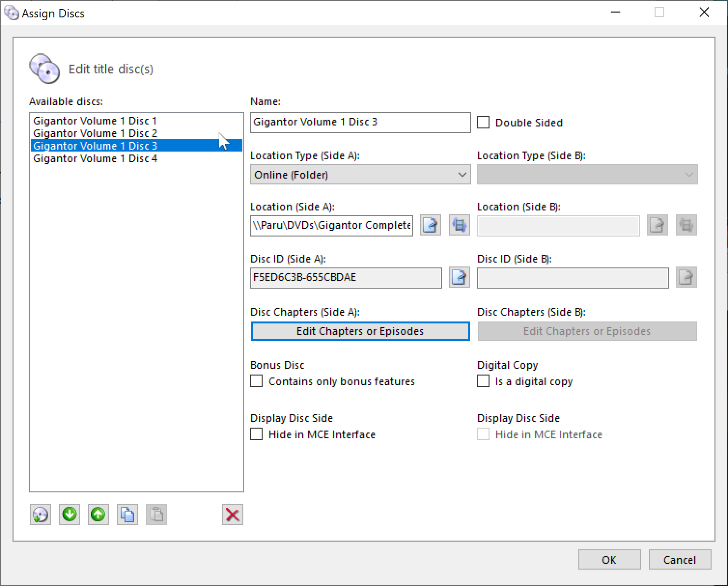Tick the Is a digital copy box
The image size is (728, 586).
coord(483,381)
